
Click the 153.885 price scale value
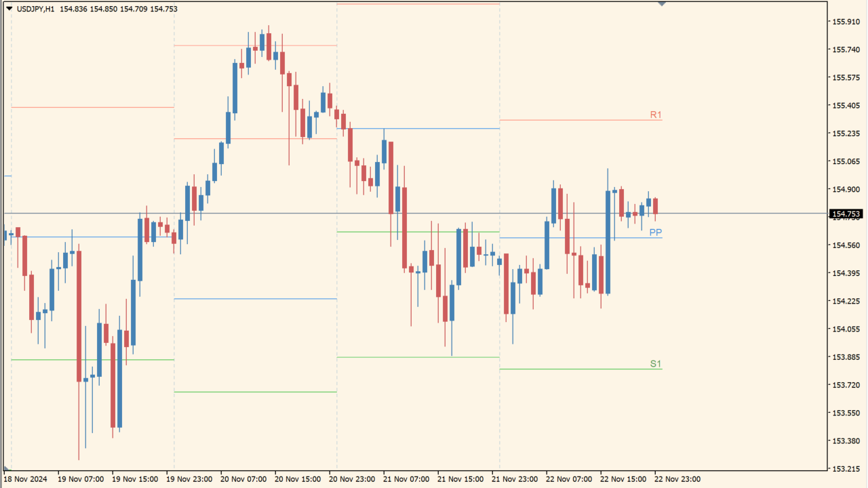[846, 357]
